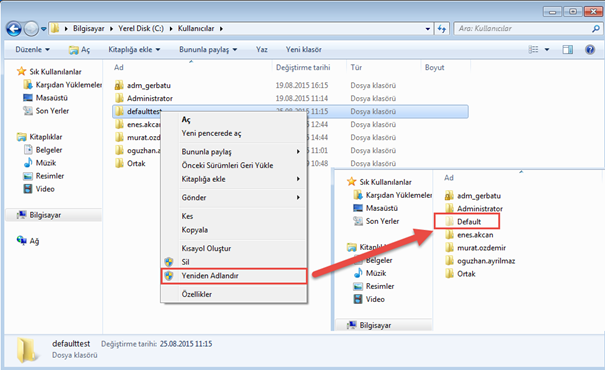Open Masaüstü in left navigation pane
The image size is (605, 370).
[46, 98]
